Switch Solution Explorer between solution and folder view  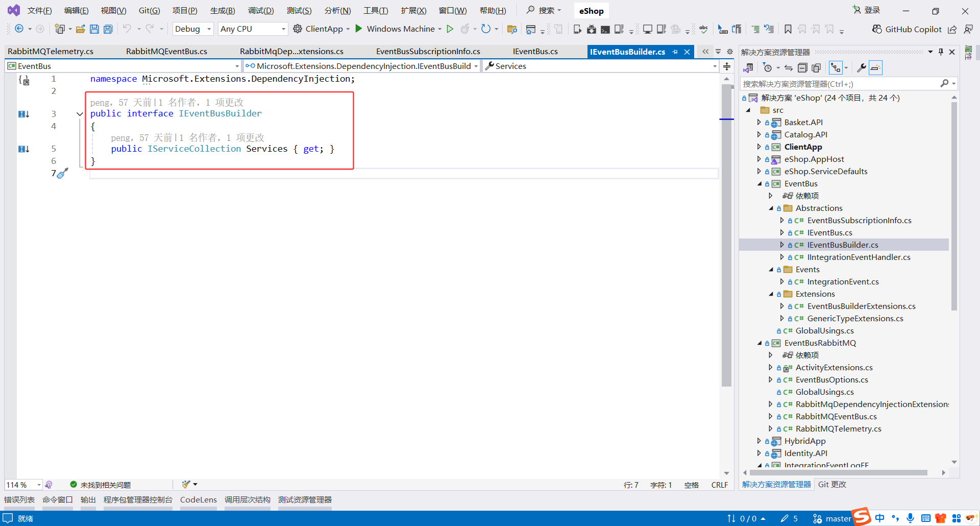(748, 68)
